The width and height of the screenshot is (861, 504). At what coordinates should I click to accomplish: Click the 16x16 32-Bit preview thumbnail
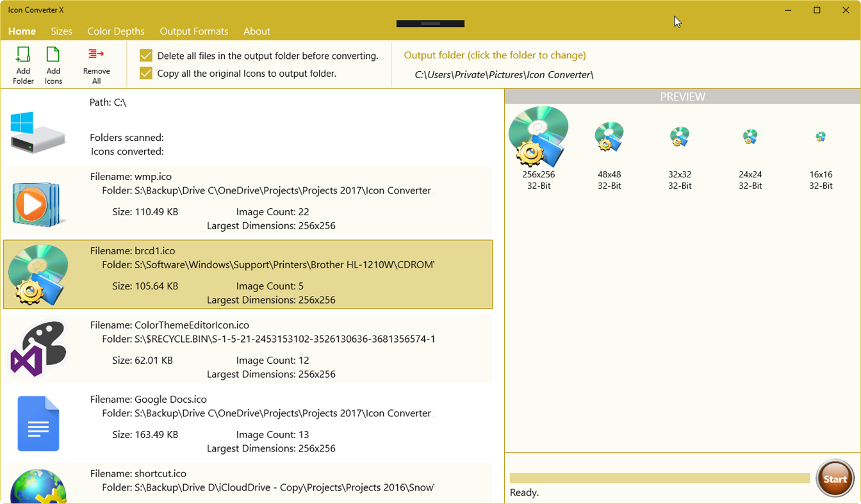point(821,136)
